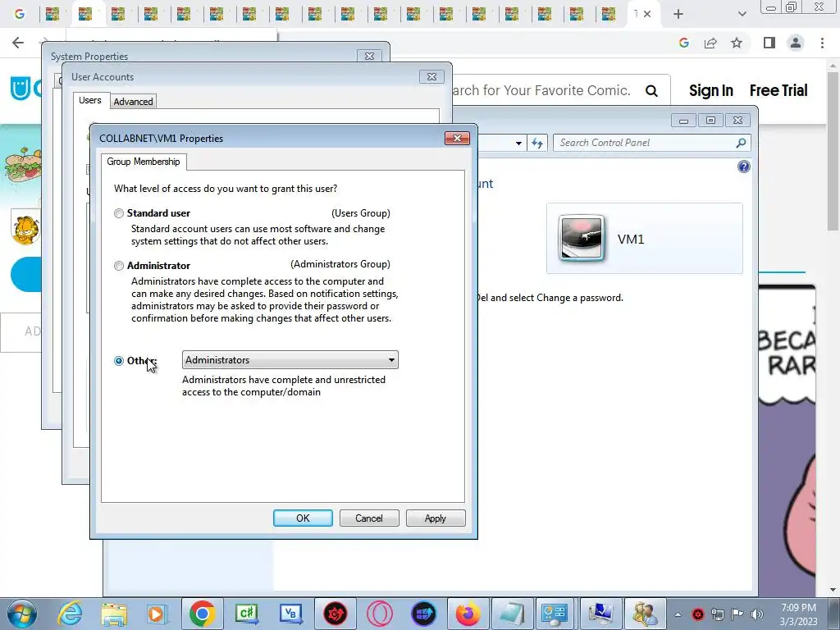Click the Garfield thumbnail on the webpage
The width and height of the screenshot is (840, 630).
[25, 227]
